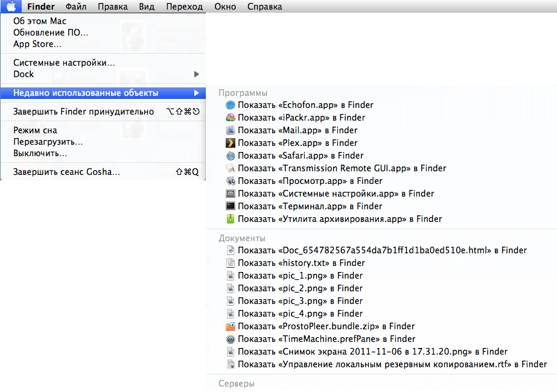The image size is (557, 392).
Task: Click the Системные настройки.app icon
Action: point(231,194)
